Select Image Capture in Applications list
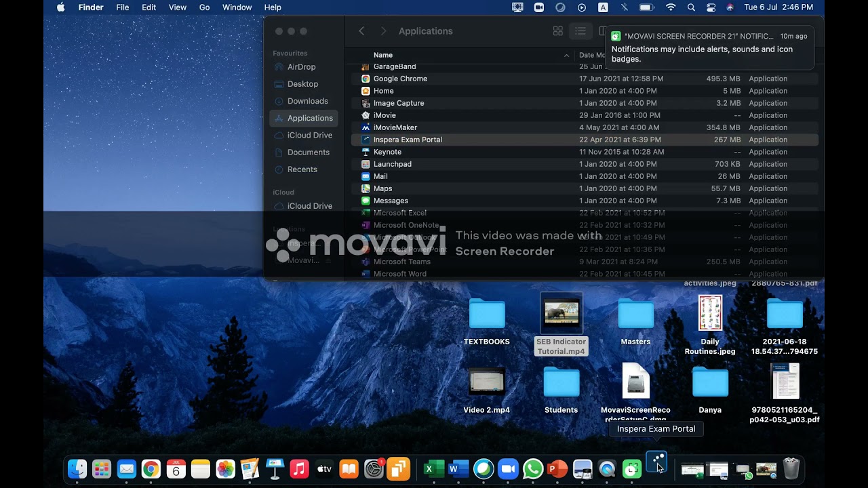This screenshot has width=868, height=488. [x=585, y=103]
